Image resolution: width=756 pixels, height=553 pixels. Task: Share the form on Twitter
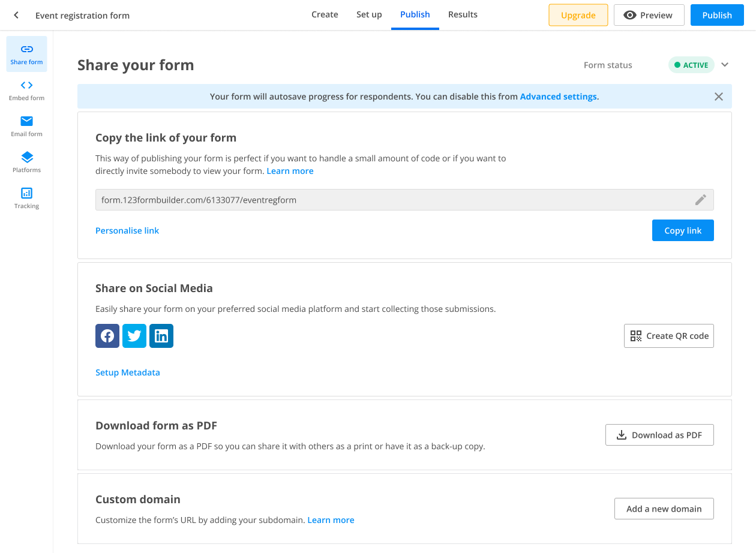point(134,336)
